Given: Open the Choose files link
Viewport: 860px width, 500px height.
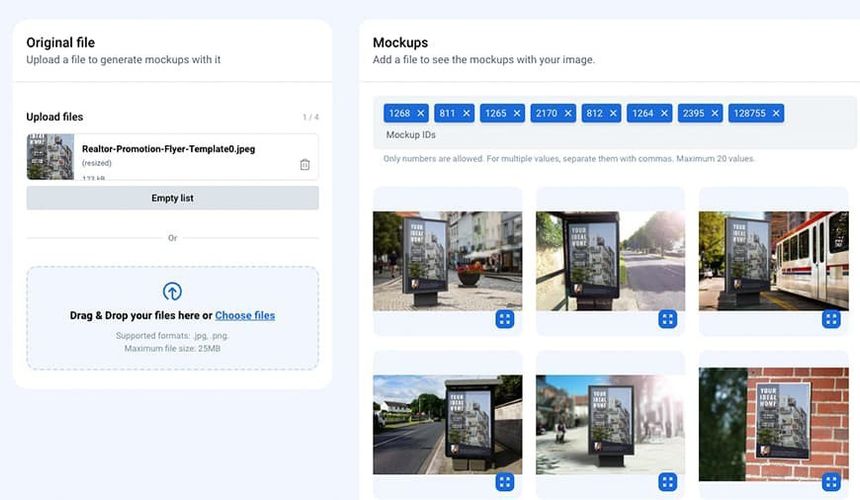Looking at the screenshot, I should coord(245,315).
